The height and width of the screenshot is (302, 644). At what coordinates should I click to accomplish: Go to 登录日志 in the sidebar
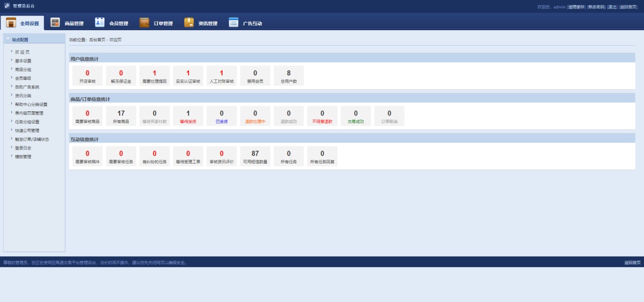23,148
